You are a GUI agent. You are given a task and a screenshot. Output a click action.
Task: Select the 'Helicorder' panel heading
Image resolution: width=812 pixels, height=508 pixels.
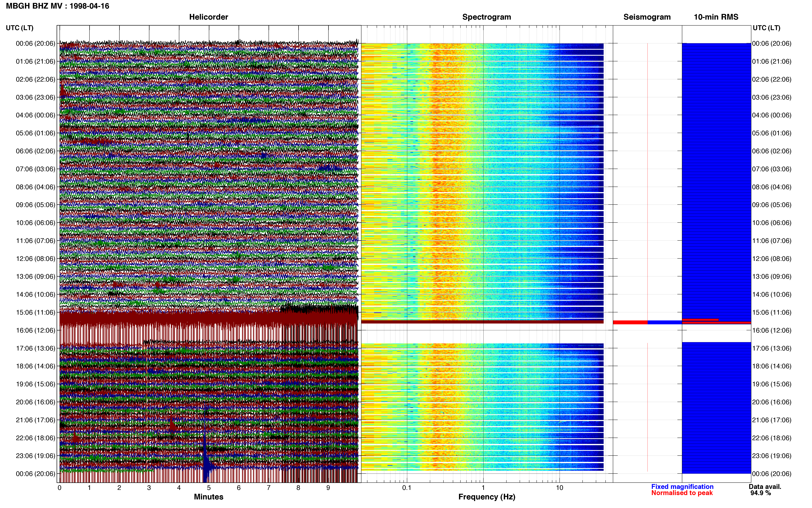point(209,17)
